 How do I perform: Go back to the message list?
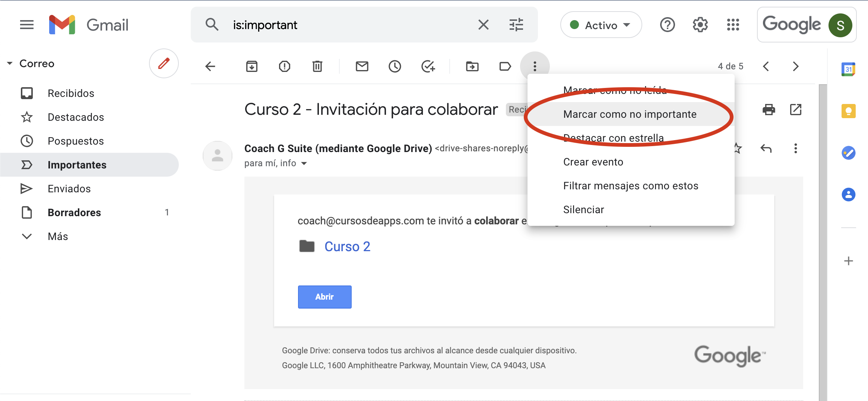(x=210, y=66)
